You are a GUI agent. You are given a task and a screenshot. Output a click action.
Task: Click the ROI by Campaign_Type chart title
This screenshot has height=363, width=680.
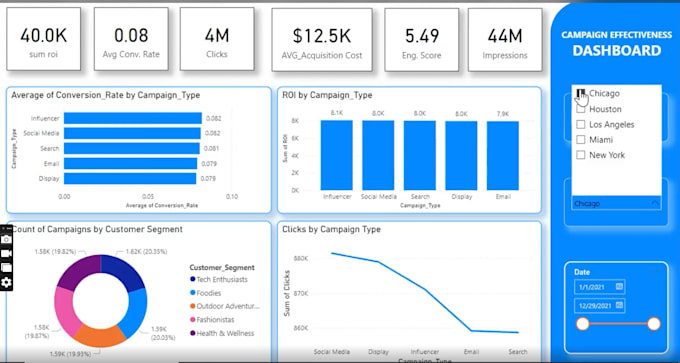327,95
